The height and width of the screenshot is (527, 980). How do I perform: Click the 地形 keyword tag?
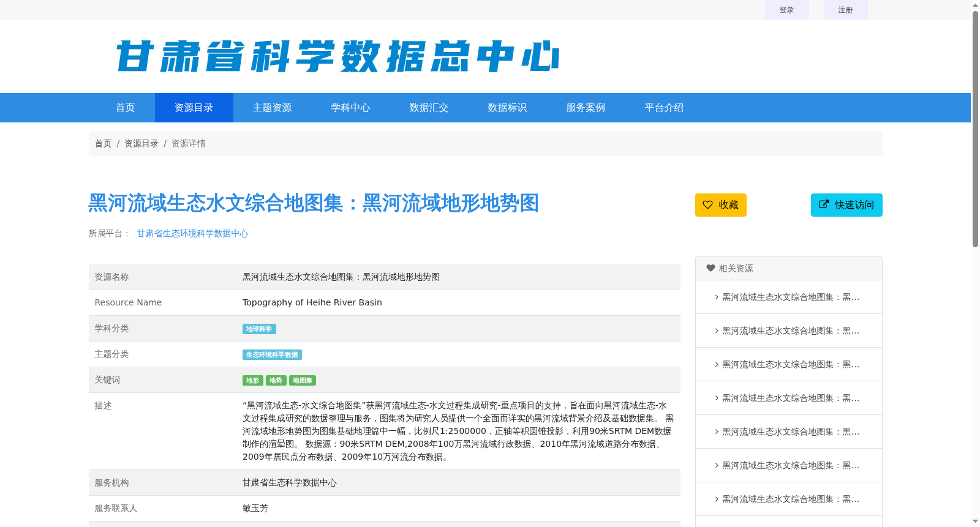(x=252, y=381)
